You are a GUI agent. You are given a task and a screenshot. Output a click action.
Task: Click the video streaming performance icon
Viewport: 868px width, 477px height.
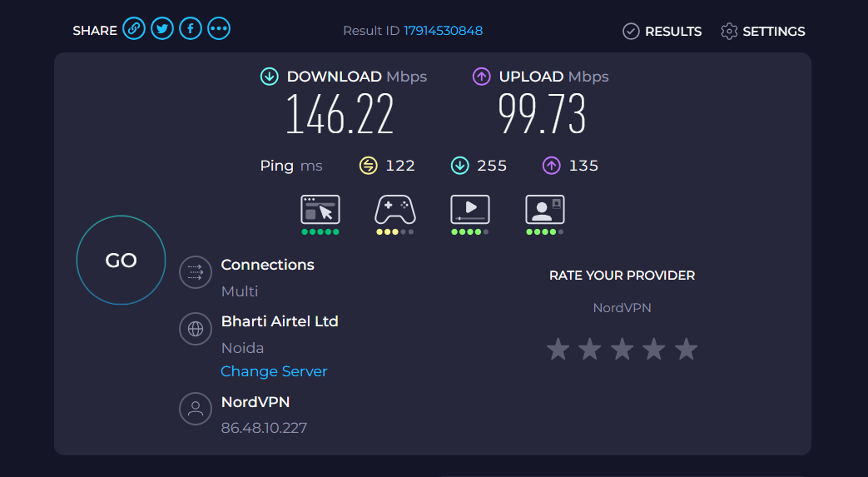tap(470, 210)
